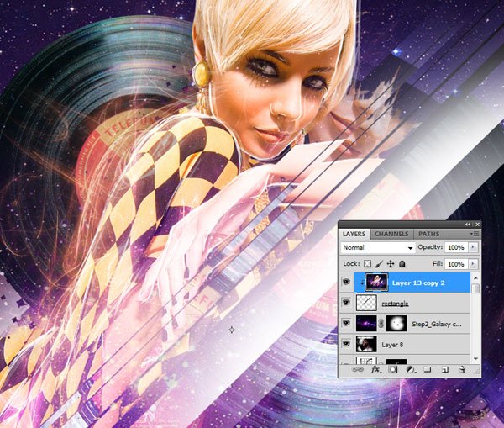Toggle lock image pixels brush icon

379,264
